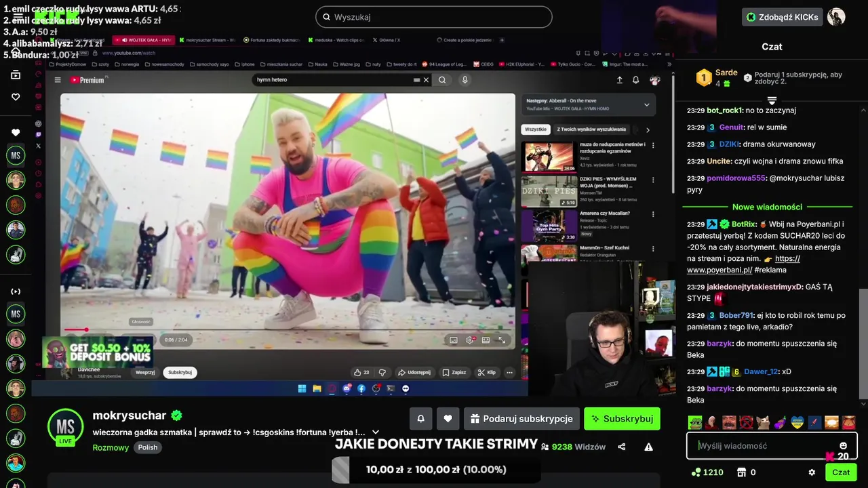Screen dimensions: 868x488
Task: Click the sidebar following heart outline icon
Action: coord(16,97)
